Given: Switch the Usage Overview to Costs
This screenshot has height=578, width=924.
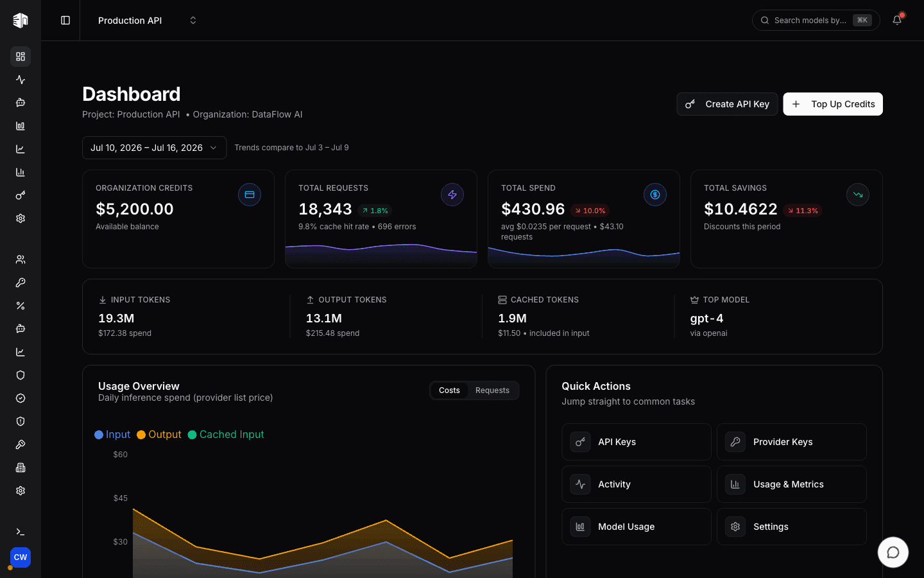Looking at the screenshot, I should [449, 390].
